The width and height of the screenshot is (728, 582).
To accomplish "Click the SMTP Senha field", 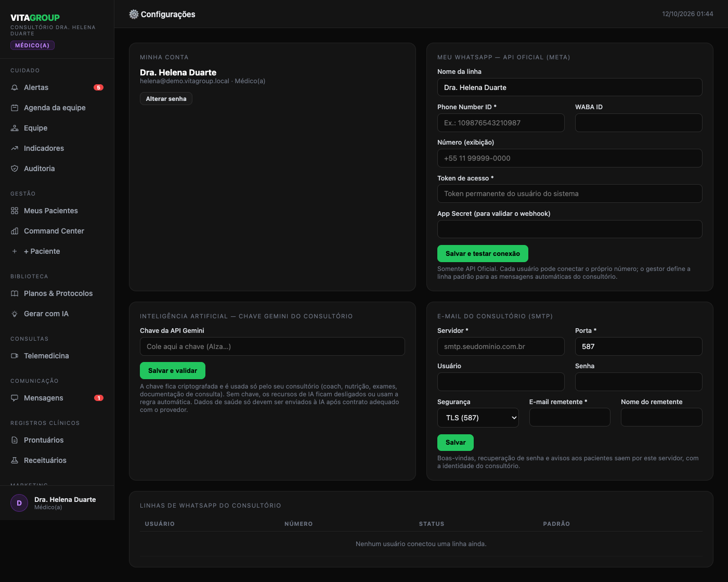I will point(639,382).
